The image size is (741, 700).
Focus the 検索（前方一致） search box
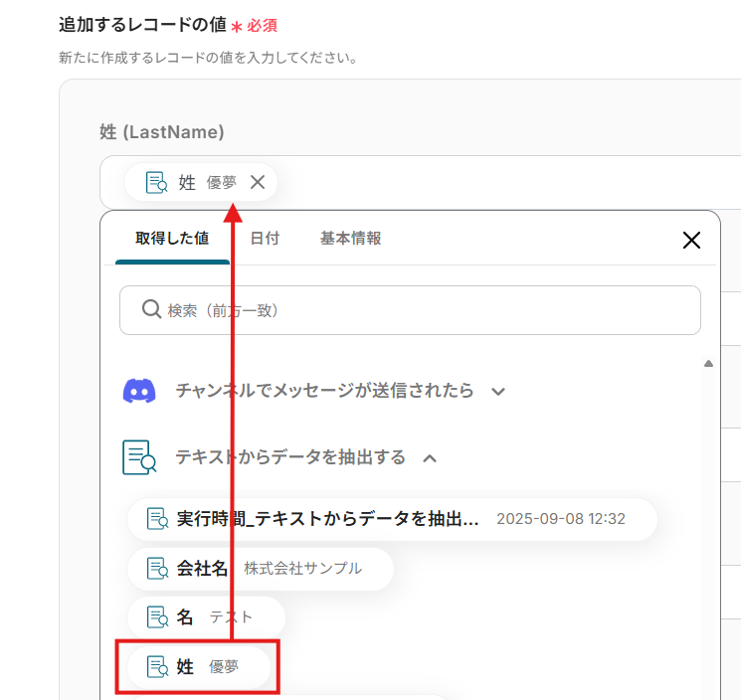410,310
